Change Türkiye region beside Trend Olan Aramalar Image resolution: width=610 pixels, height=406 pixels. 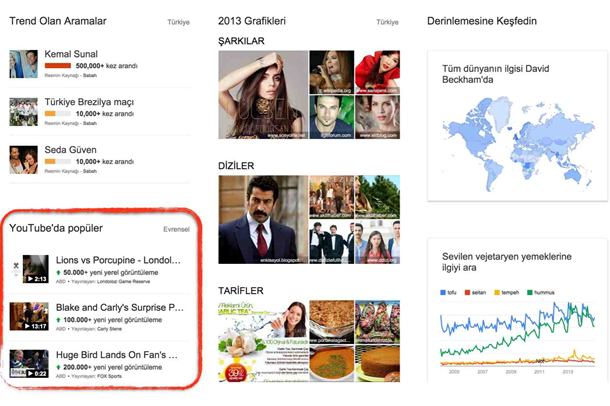(x=176, y=21)
